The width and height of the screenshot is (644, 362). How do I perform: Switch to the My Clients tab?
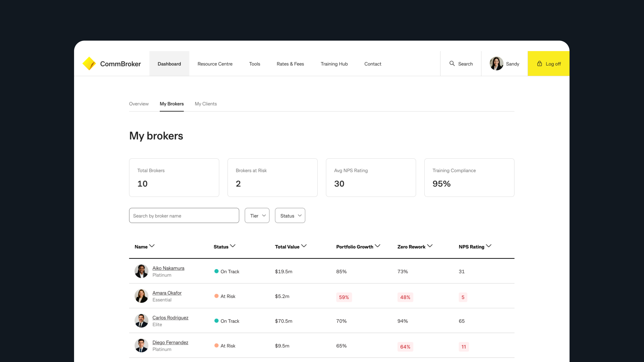[205, 104]
